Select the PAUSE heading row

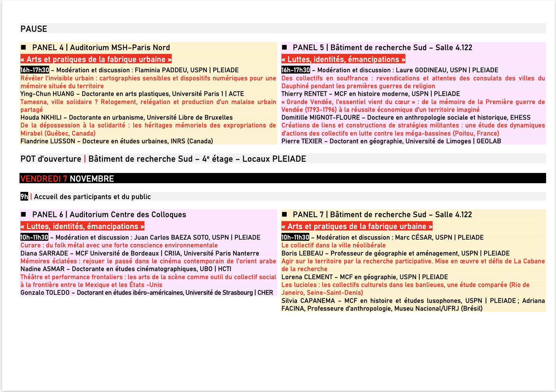pyautogui.click(x=34, y=29)
